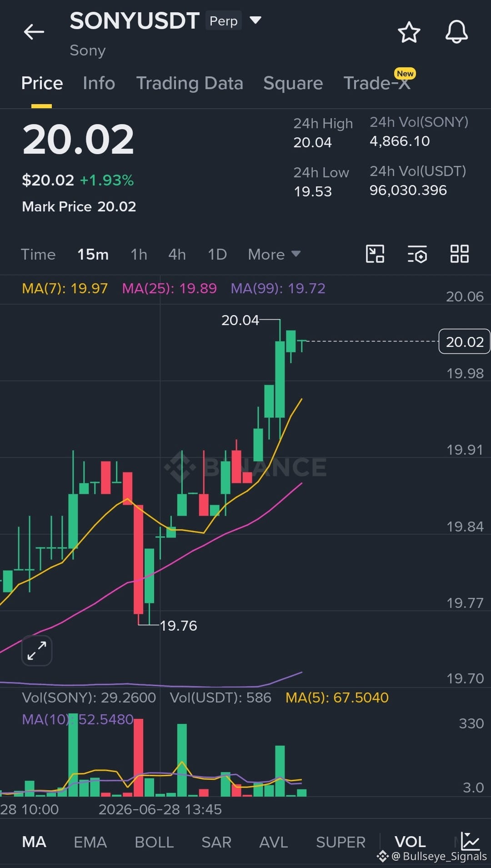Screen dimensions: 491x868
Task: Toggle the SAR indicator
Action: [x=216, y=842]
